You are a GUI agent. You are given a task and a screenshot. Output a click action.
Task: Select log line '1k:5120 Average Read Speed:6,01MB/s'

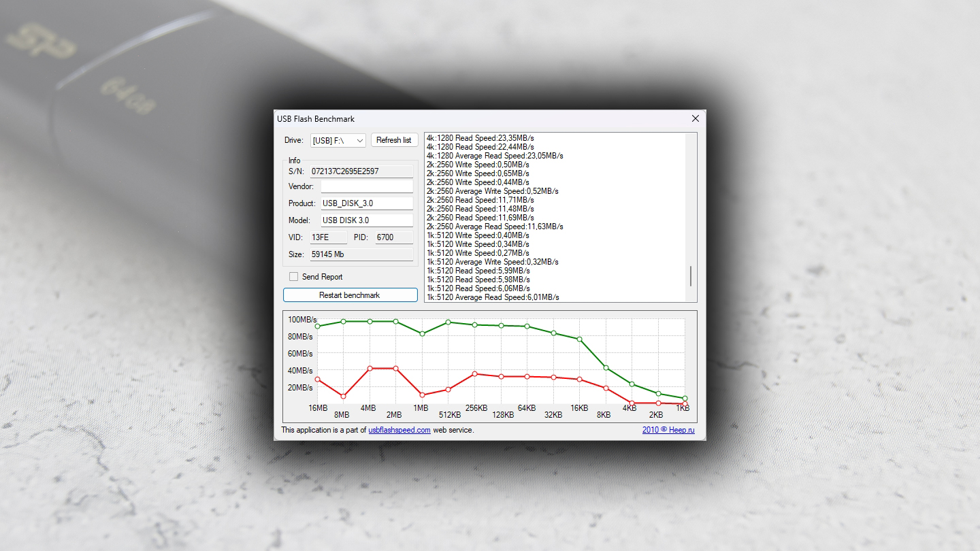[x=493, y=297]
